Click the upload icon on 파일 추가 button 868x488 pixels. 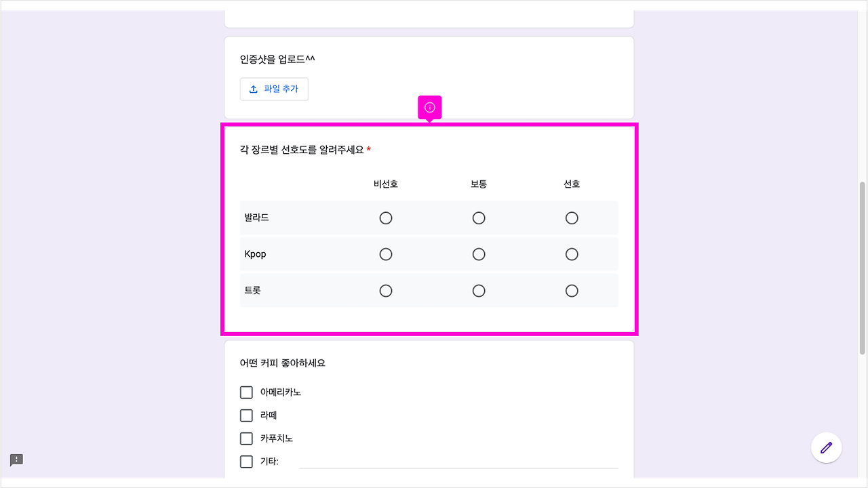[x=254, y=89]
